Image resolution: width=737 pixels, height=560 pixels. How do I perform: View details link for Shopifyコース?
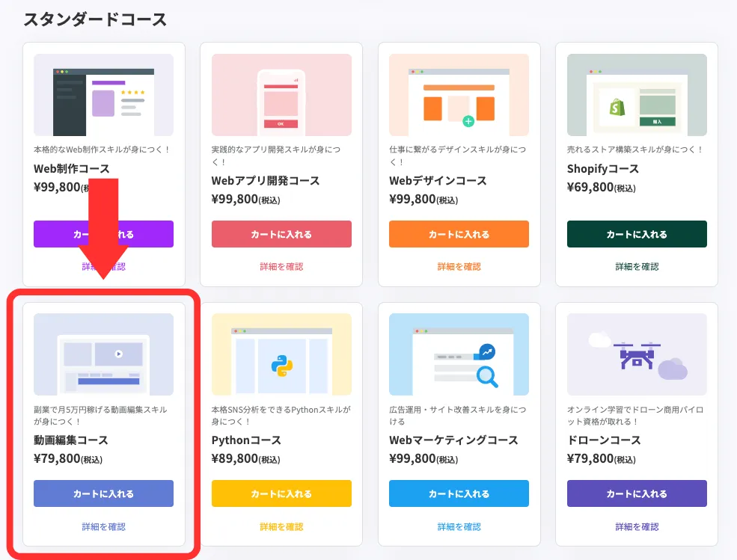(637, 266)
